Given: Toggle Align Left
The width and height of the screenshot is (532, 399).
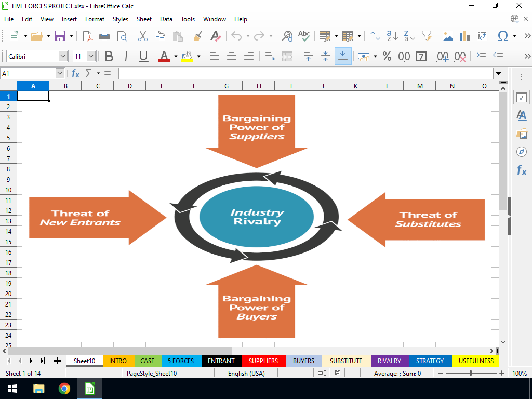Looking at the screenshot, I should tap(215, 56).
